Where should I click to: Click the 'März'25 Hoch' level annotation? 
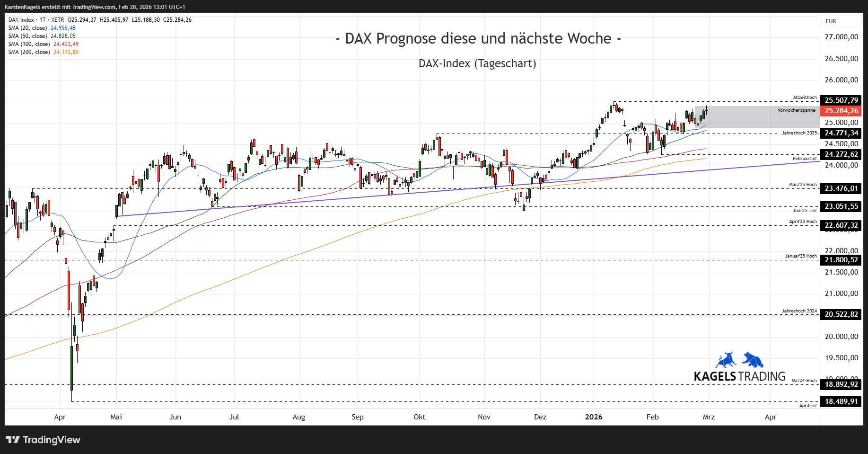803,185
